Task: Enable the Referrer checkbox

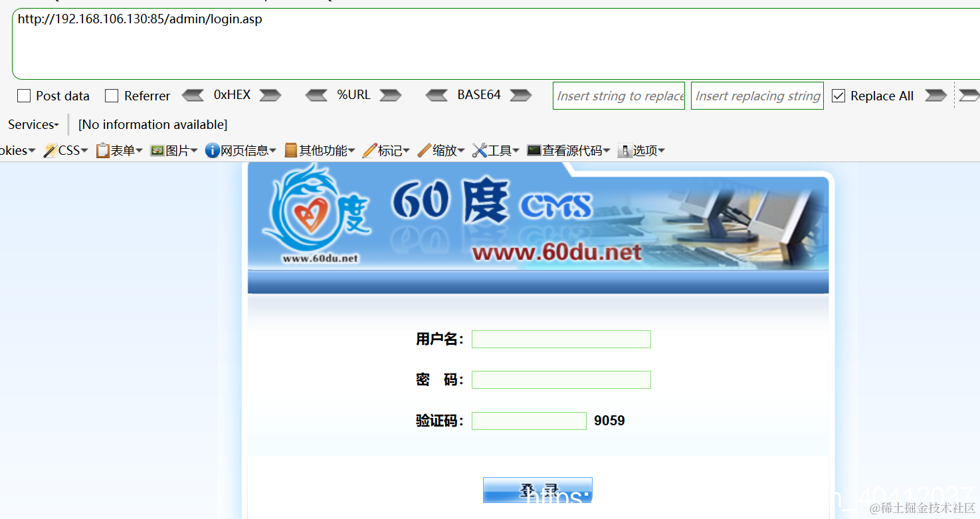Action: pyautogui.click(x=112, y=96)
